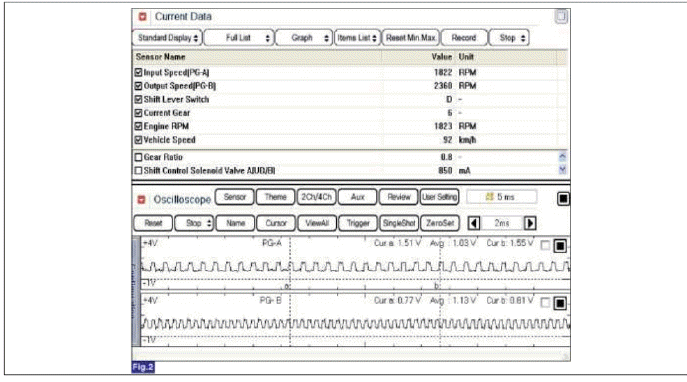The width and height of the screenshot is (687, 382).
Task: Open User Setting
Action: click(439, 197)
